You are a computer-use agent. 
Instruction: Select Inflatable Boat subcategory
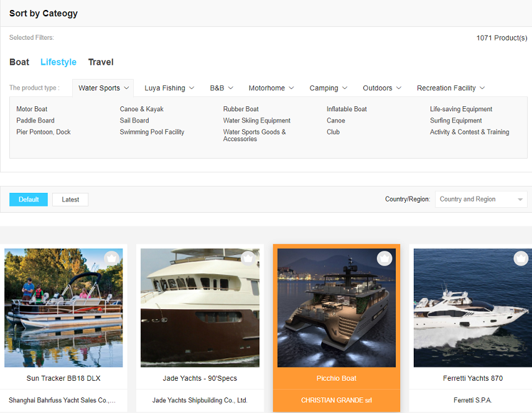click(x=347, y=109)
